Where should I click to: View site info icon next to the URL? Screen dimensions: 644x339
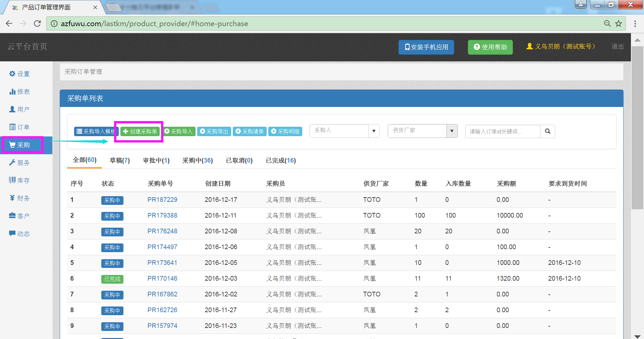[54, 23]
